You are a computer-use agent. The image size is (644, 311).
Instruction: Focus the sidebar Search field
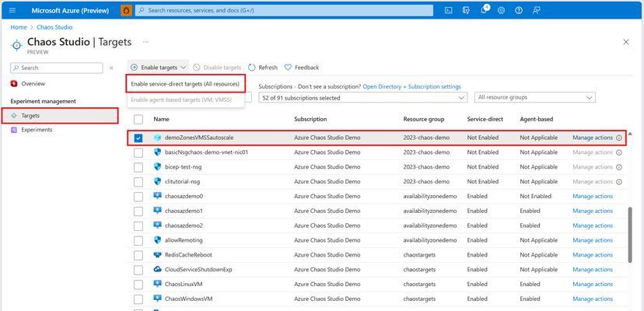pyautogui.click(x=57, y=68)
